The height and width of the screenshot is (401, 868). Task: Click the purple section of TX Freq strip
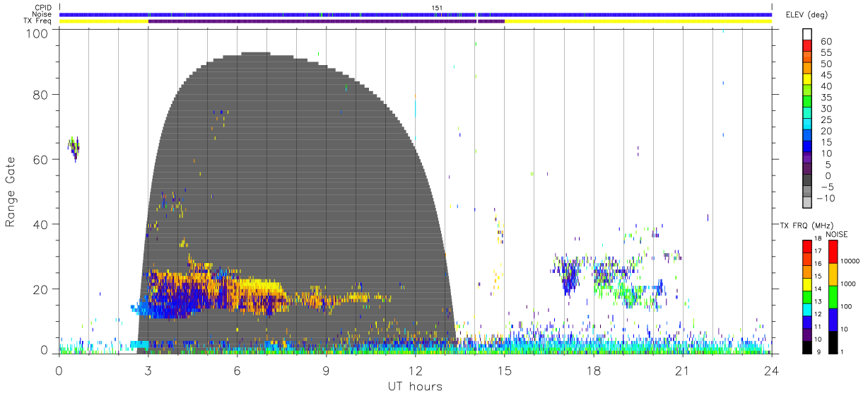point(326,21)
